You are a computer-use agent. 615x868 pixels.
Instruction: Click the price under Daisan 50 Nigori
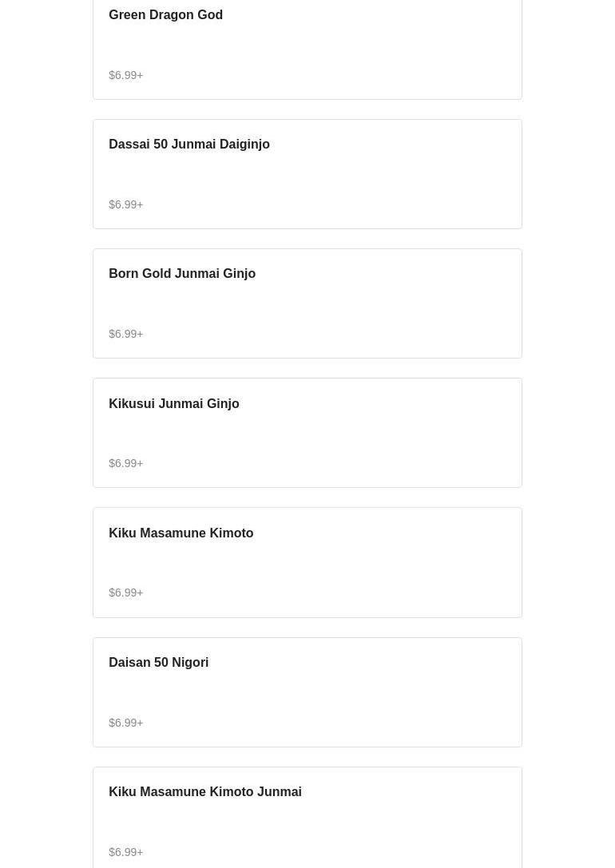click(x=126, y=723)
